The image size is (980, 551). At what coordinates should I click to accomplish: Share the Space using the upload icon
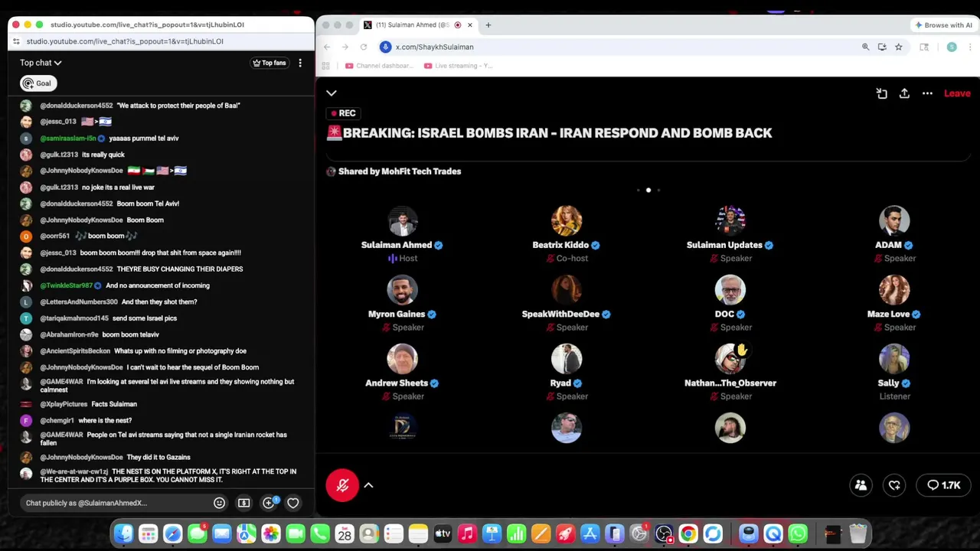(904, 93)
